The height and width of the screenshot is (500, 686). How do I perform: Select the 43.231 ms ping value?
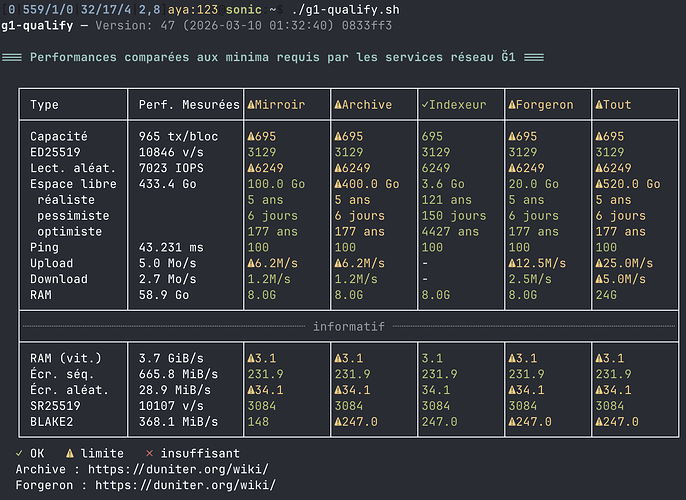[171, 247]
